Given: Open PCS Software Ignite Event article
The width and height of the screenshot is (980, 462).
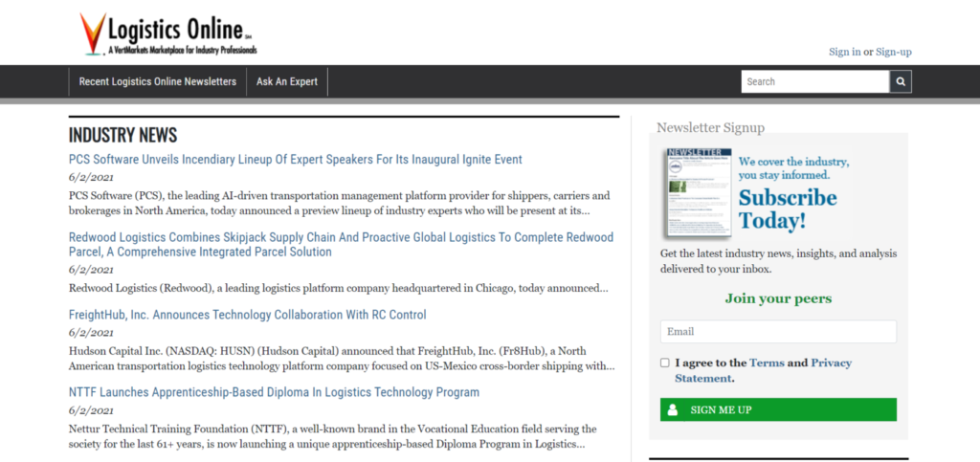Looking at the screenshot, I should point(296,159).
